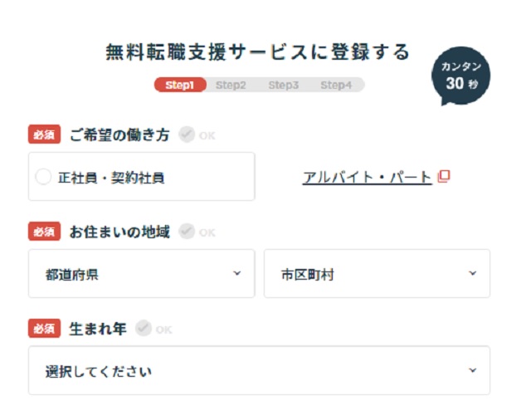Click the Step4 progress tab
This screenshot has width=531, height=420.
click(336, 85)
